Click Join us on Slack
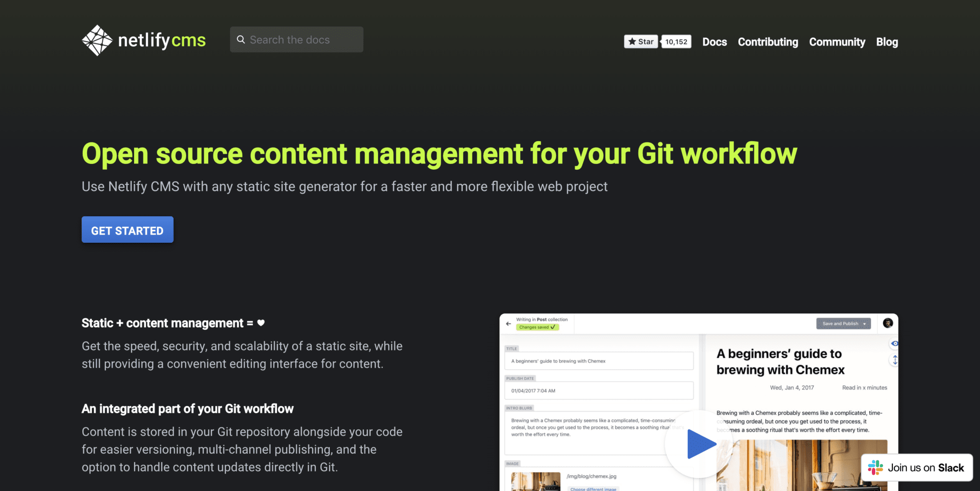 pyautogui.click(x=925, y=468)
